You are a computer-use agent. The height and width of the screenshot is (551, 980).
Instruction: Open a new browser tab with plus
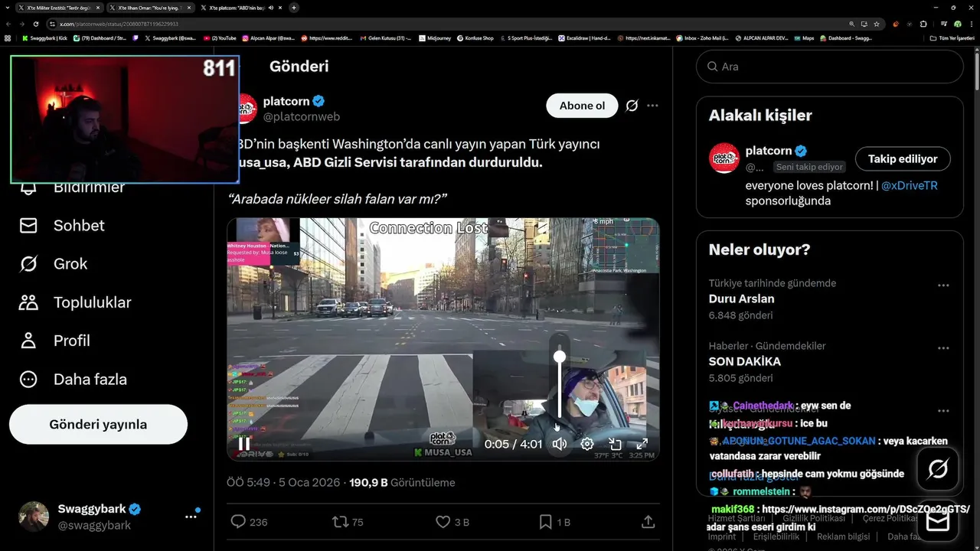[x=294, y=8]
